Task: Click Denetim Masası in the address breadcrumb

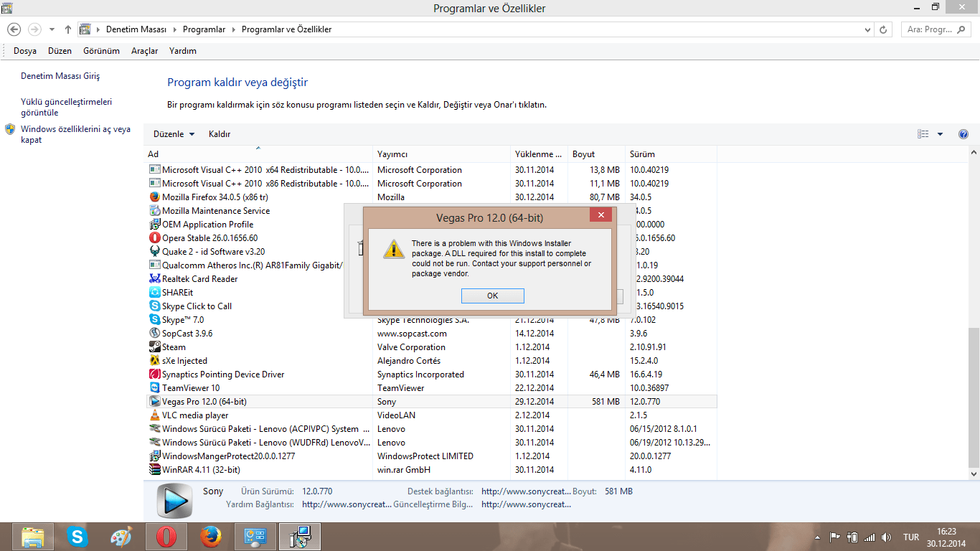Action: click(x=136, y=29)
